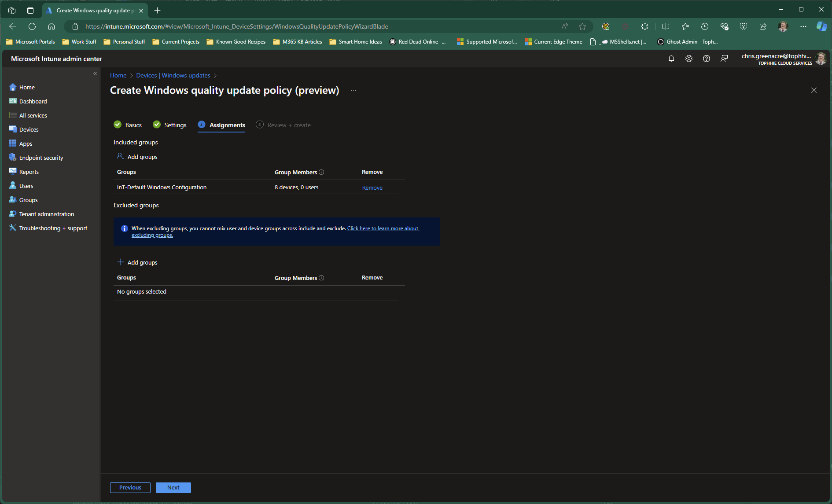The image size is (832, 504).
Task: Open Current Edge Theme bookmark
Action: point(554,42)
